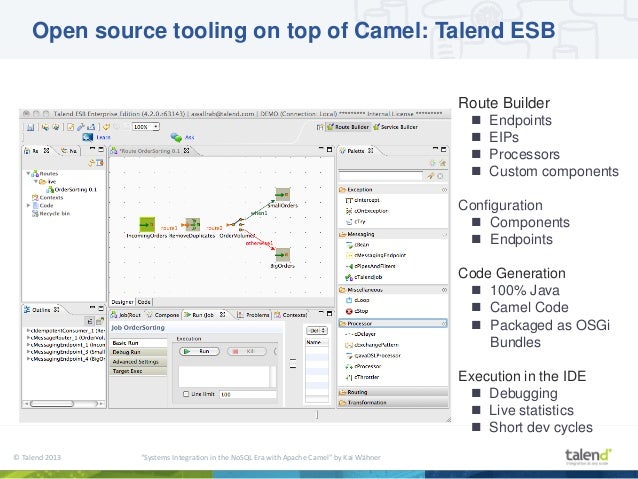Pick cExchangePattern from the palette

click(x=372, y=345)
